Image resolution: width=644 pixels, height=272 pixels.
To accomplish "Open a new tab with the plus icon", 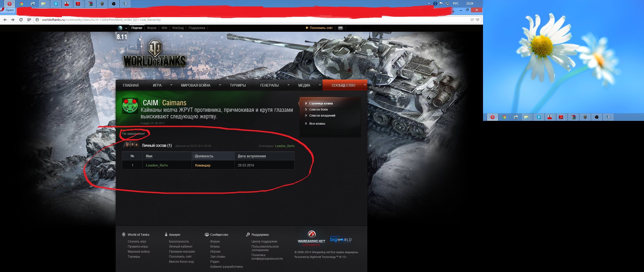I will [x=453, y=11].
